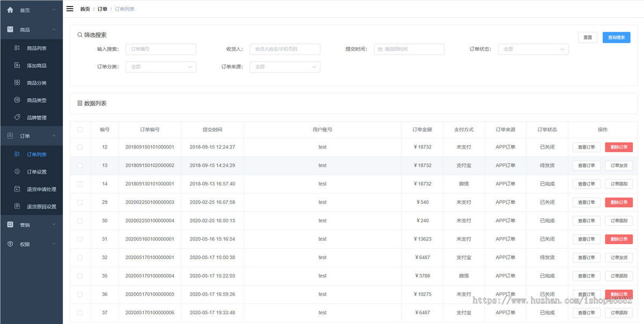This screenshot has height=324, width=644.
Task: Check the row checkbox for order 29
Action: 80,202
